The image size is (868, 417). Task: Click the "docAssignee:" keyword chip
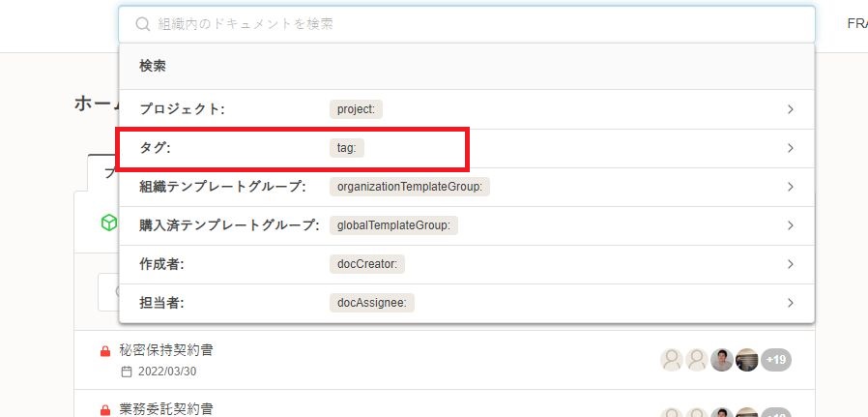click(x=372, y=303)
